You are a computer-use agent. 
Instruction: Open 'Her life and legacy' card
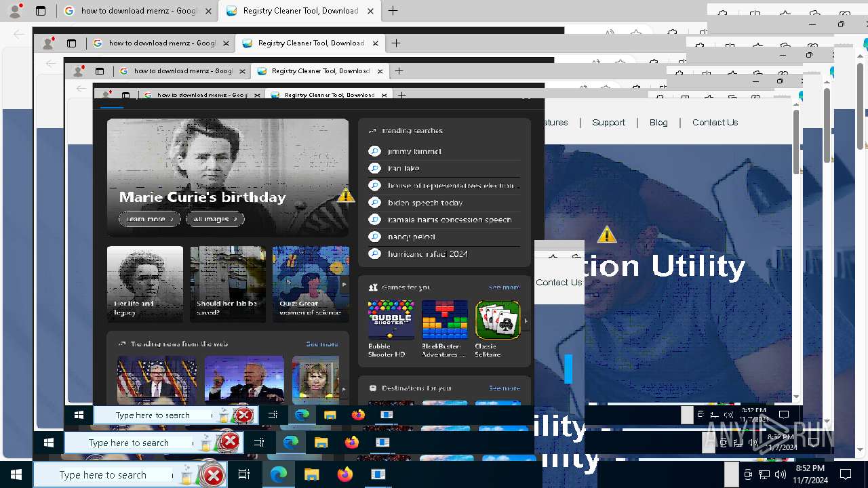click(145, 284)
